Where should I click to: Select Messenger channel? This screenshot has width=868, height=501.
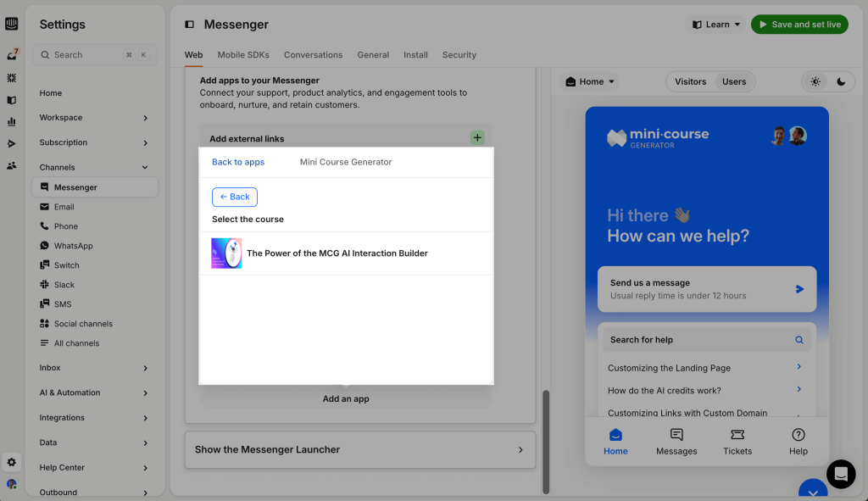click(95, 187)
